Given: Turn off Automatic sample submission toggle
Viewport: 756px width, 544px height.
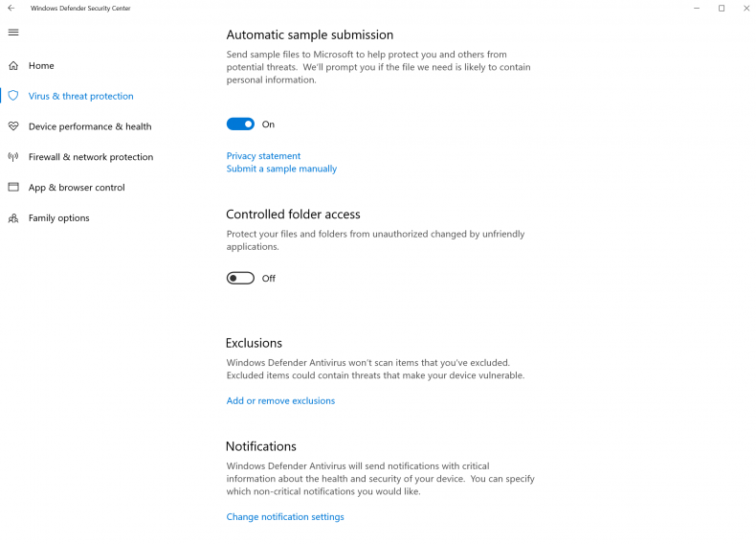Looking at the screenshot, I should tap(240, 125).
